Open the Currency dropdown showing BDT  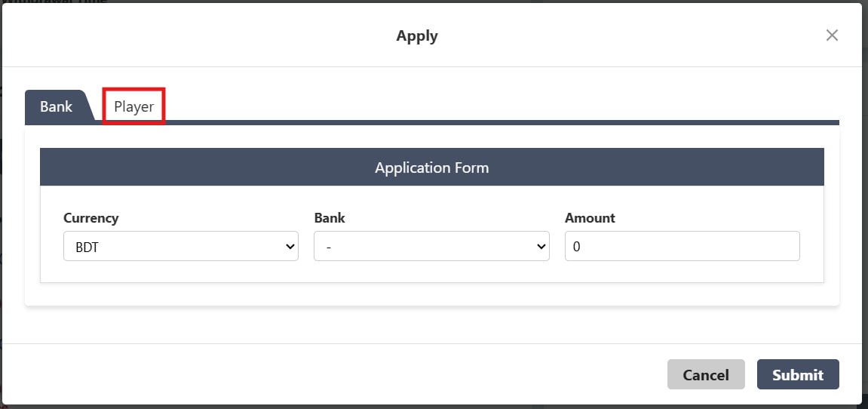coord(180,246)
